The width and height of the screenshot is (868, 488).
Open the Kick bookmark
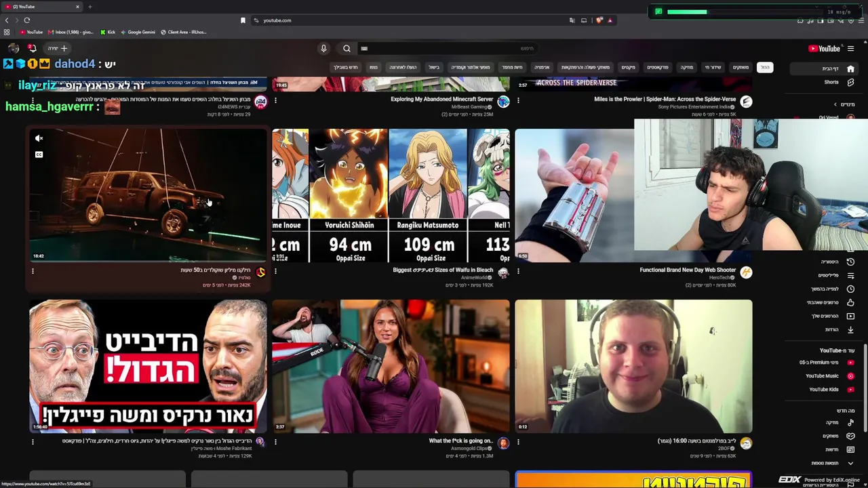pos(107,32)
